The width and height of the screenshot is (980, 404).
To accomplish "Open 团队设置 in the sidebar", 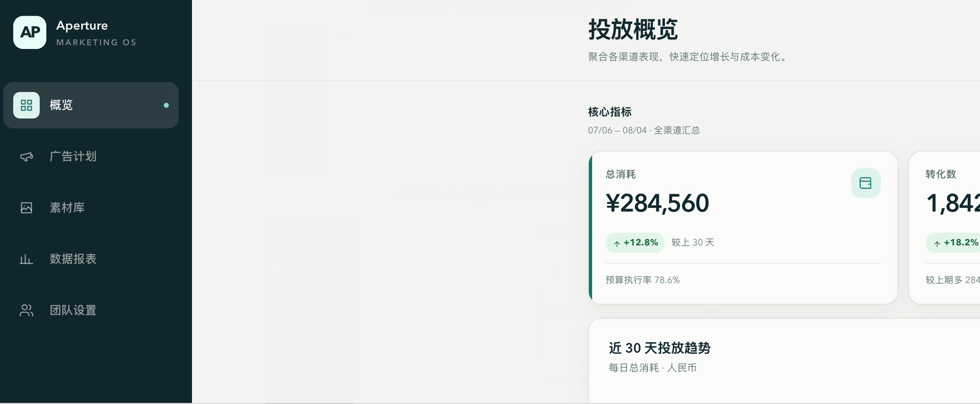I will point(91,311).
